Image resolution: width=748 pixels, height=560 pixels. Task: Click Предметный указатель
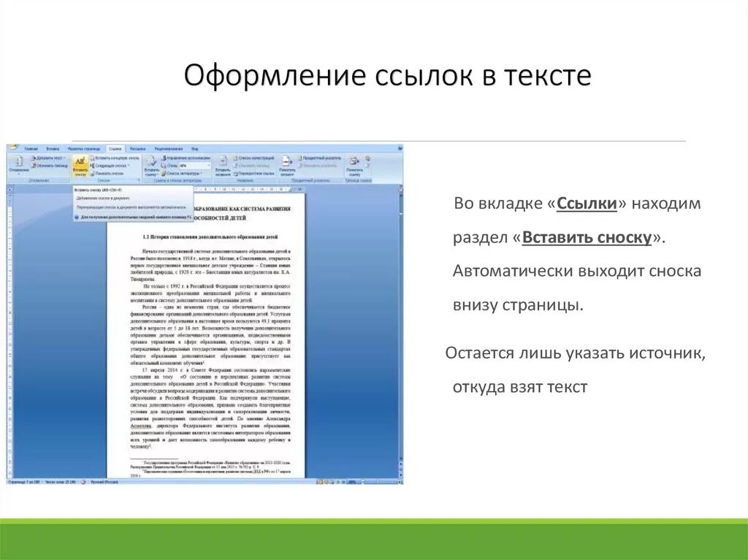[319, 158]
